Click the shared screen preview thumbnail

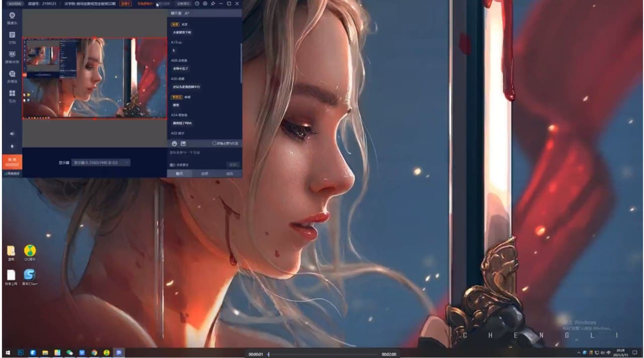click(95, 78)
